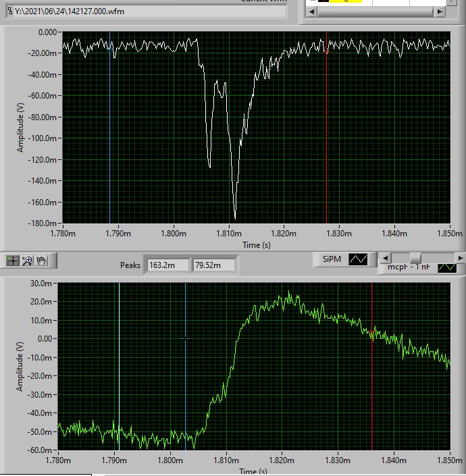
Task: Click the second Peaks value 79.52m
Action: point(213,265)
